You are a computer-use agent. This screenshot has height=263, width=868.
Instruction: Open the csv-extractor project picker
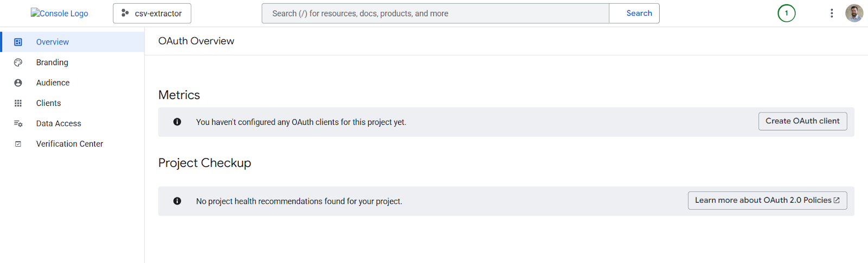tap(152, 13)
